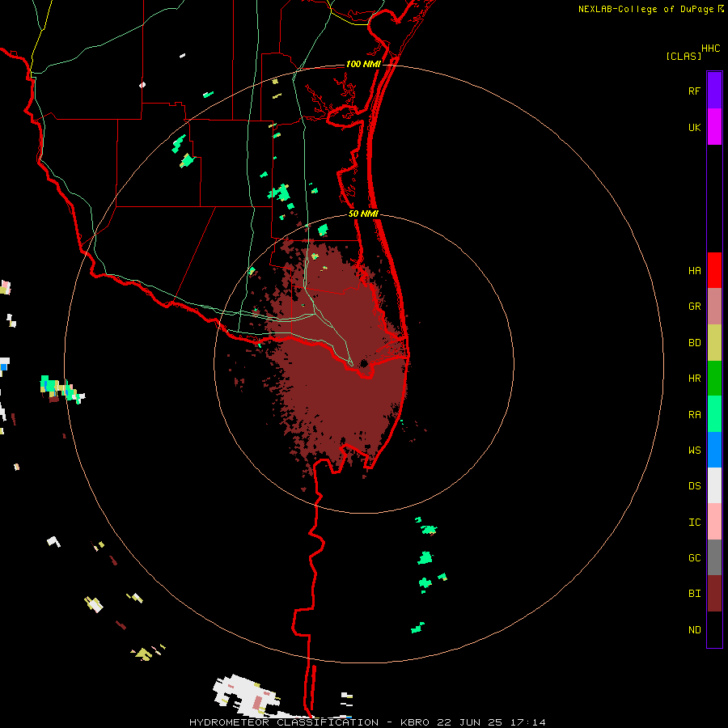Click the ND black legend swatch
The height and width of the screenshot is (728, 728).
[714, 629]
